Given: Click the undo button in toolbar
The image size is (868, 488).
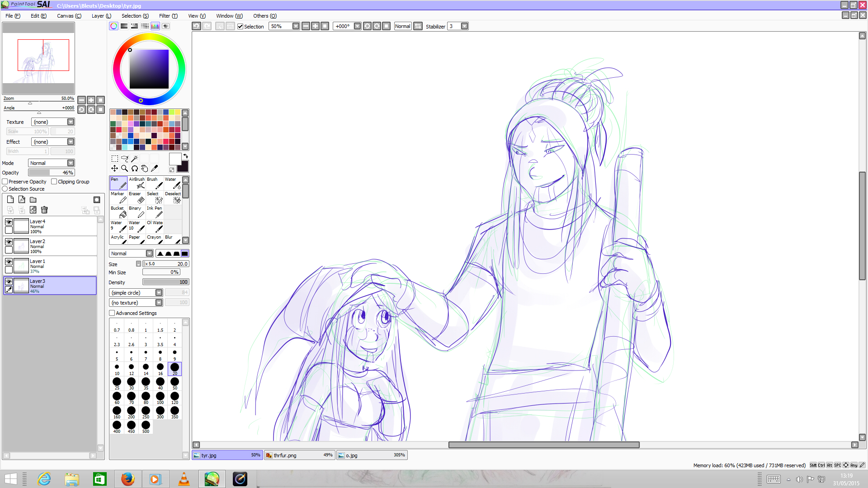Looking at the screenshot, I should (x=196, y=26).
